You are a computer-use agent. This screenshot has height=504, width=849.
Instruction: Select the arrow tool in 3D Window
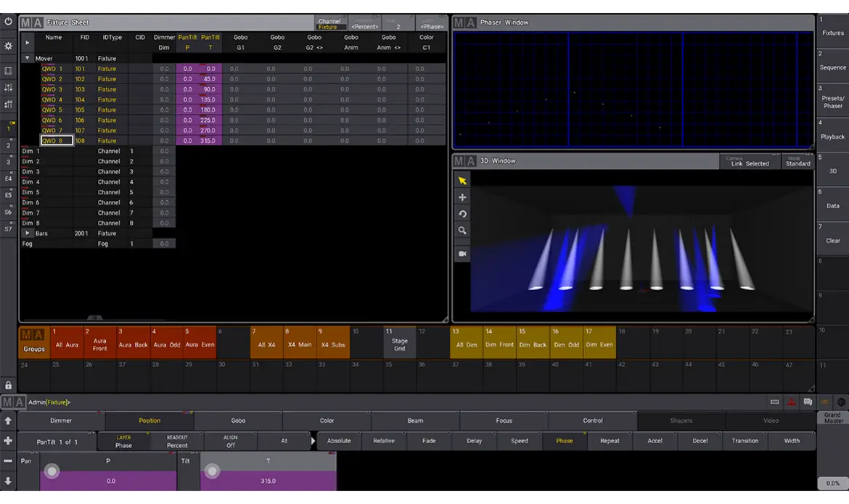click(x=462, y=181)
